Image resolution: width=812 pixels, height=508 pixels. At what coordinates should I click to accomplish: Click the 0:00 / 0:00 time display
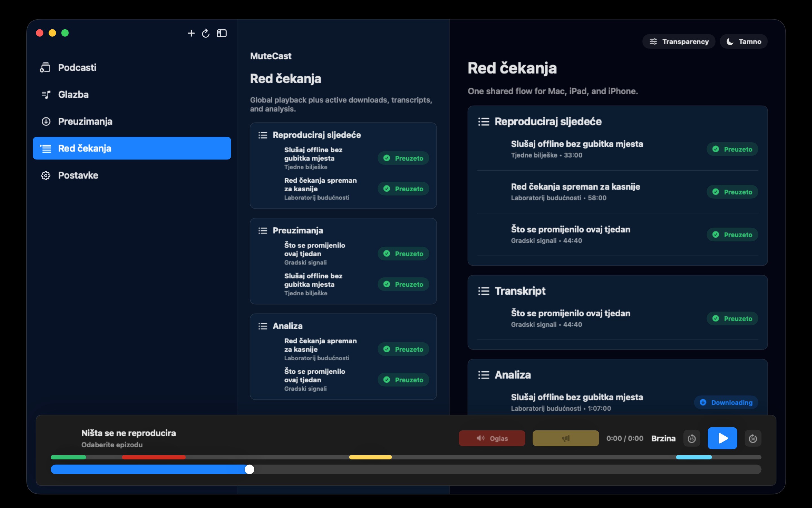click(x=625, y=439)
